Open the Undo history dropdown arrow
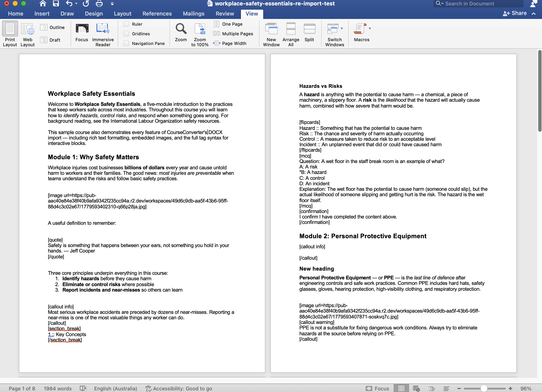This screenshot has width=542, height=392. pyautogui.click(x=76, y=4)
